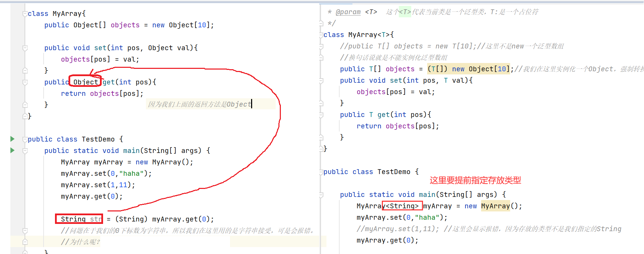Click the 'Object' return type of left get method
Viewport: 644px width, 254px height.
coord(85,82)
